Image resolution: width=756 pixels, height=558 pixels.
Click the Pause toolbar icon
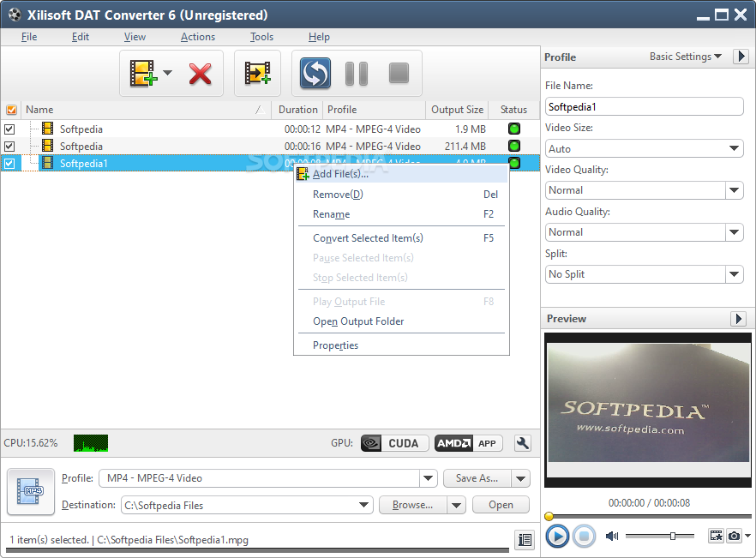click(357, 74)
